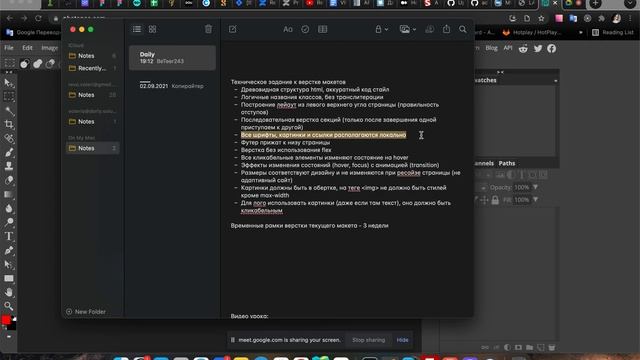Click the search icon in Notes
This screenshot has height=360, width=640.
[x=462, y=29]
